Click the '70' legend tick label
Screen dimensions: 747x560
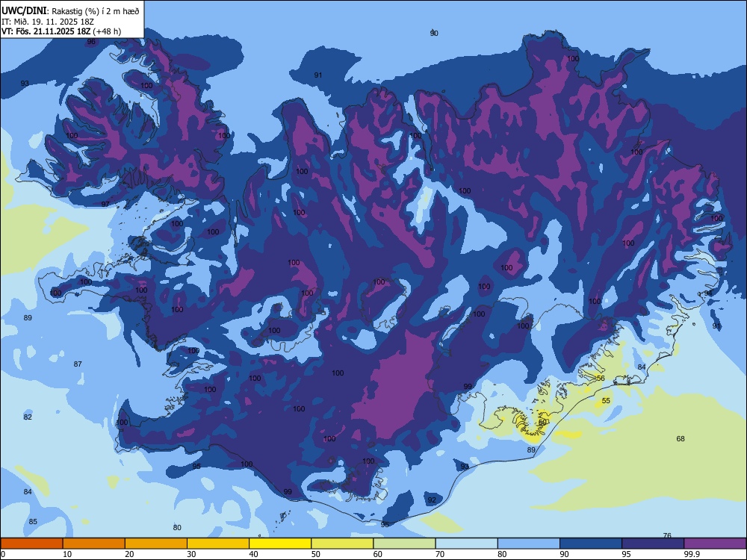pos(440,554)
